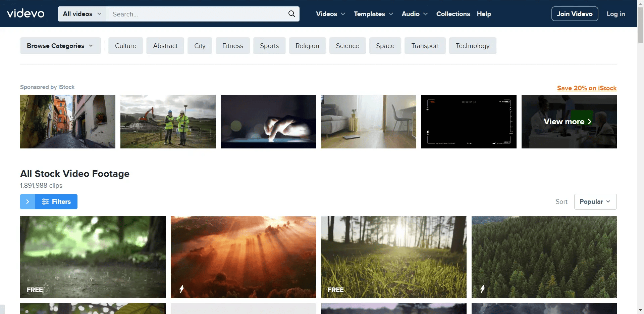Select the Space category chip
Viewport: 644px width, 314px height.
click(x=385, y=46)
